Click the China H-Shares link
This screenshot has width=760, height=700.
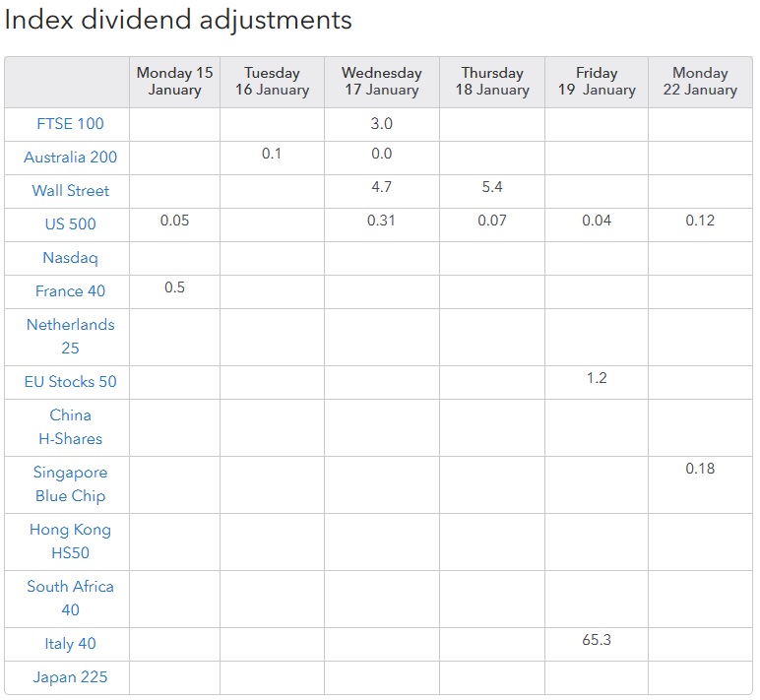70,426
